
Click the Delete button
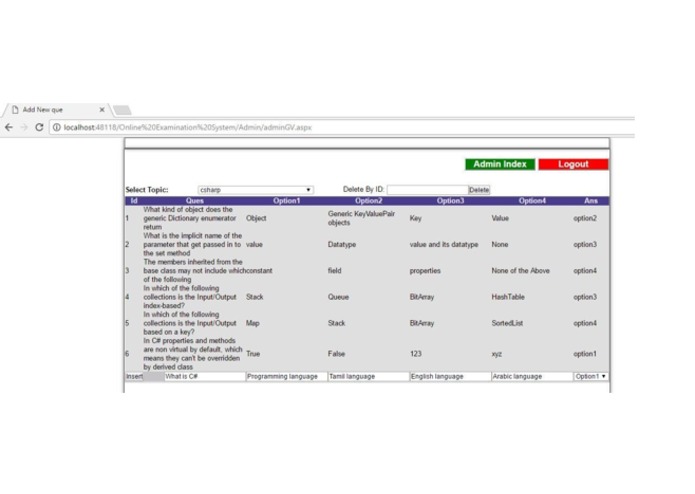pos(479,190)
